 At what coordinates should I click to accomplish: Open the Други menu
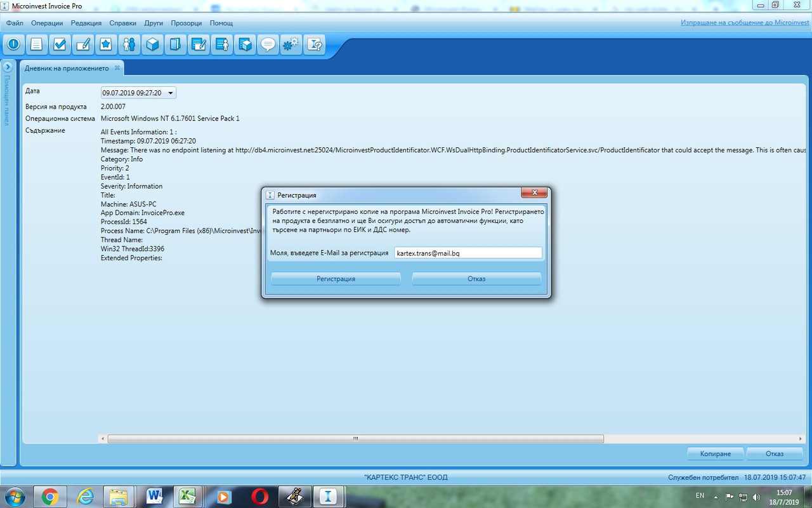click(x=154, y=23)
